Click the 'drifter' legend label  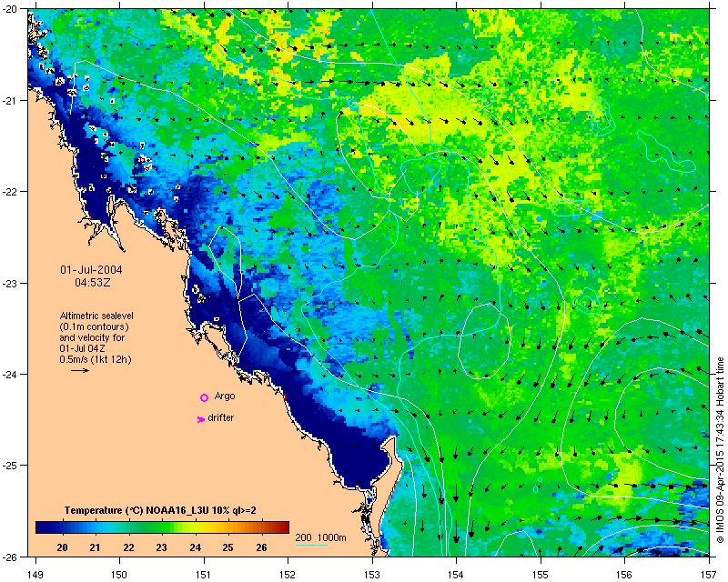221,417
